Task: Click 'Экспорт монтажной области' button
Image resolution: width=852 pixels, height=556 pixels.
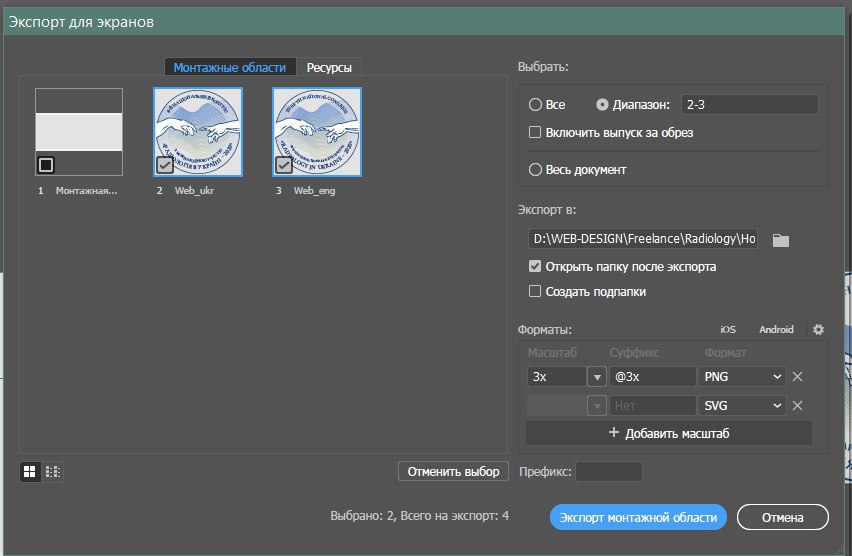Action: click(638, 517)
